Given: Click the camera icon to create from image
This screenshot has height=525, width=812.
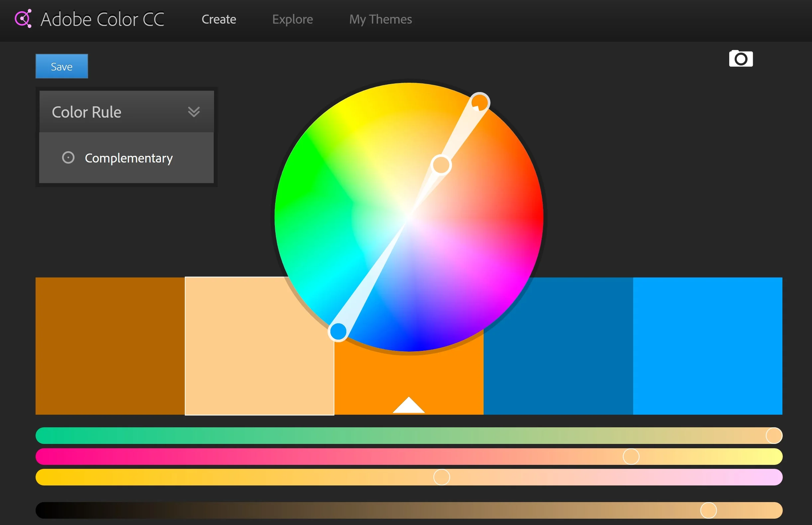Looking at the screenshot, I should (x=741, y=58).
